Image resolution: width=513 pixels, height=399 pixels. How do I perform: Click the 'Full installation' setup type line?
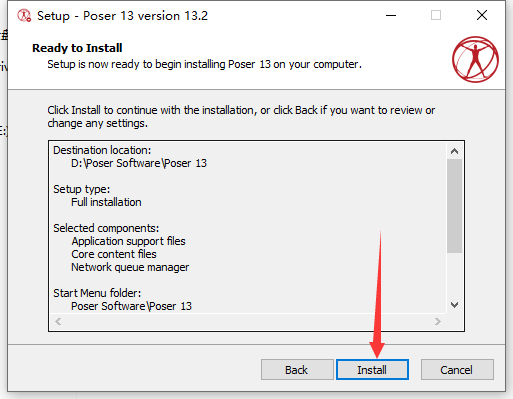pyautogui.click(x=106, y=202)
